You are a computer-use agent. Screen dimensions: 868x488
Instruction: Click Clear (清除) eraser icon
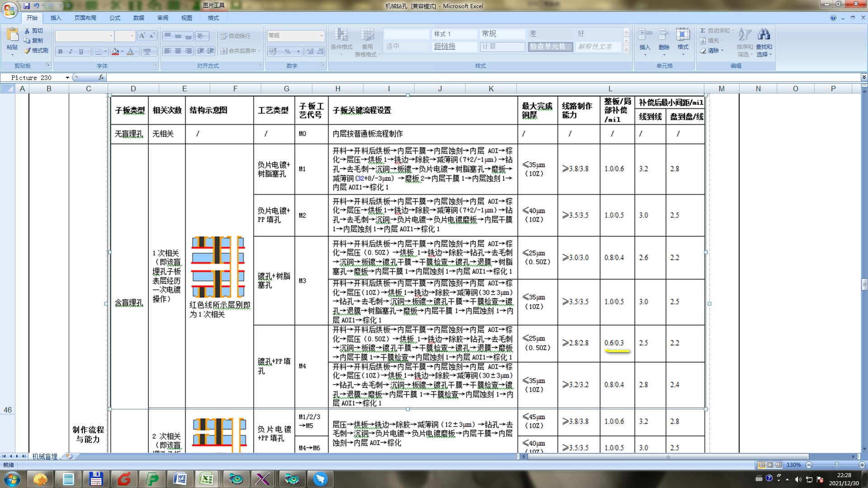703,51
